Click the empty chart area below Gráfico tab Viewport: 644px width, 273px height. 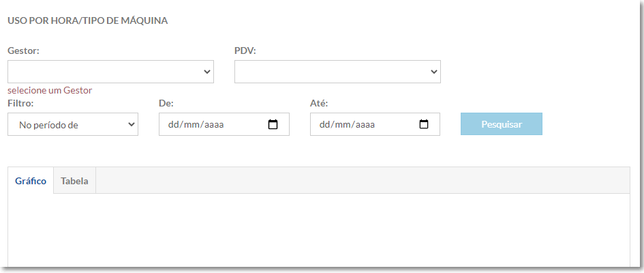coord(319,229)
